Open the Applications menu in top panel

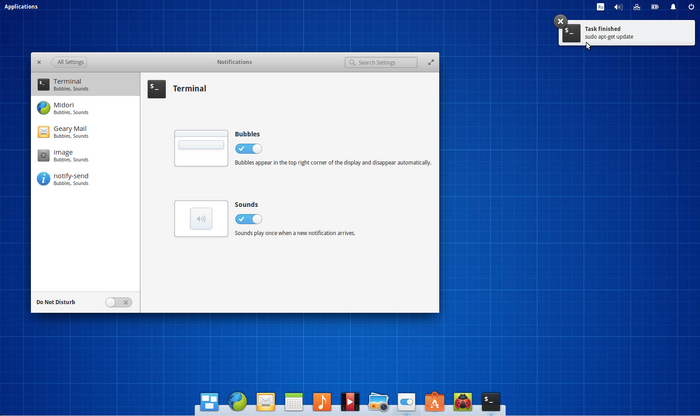pyautogui.click(x=21, y=7)
